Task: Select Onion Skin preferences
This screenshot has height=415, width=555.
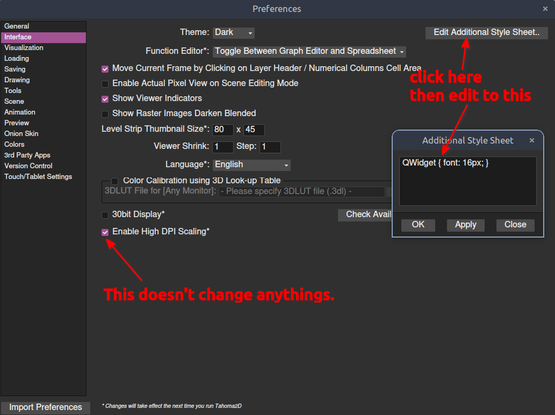Action: (x=43, y=134)
